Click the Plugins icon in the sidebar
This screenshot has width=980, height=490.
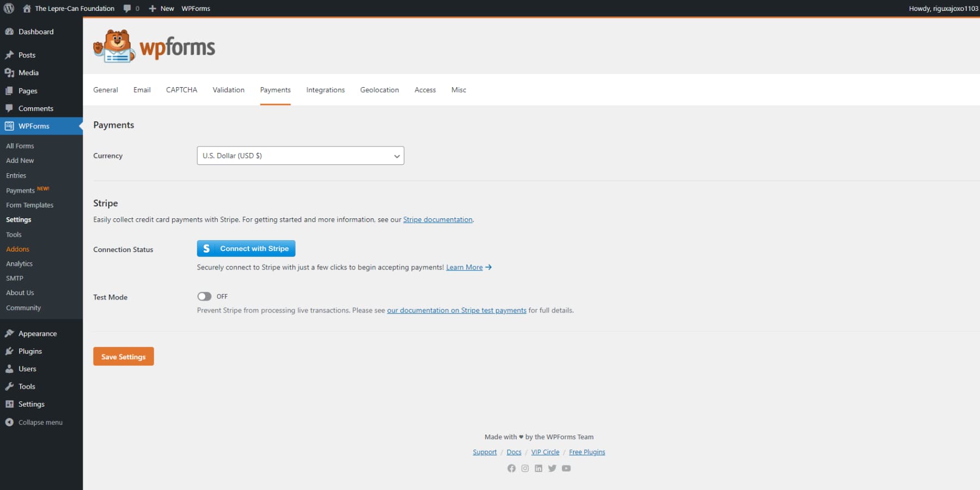(x=10, y=351)
